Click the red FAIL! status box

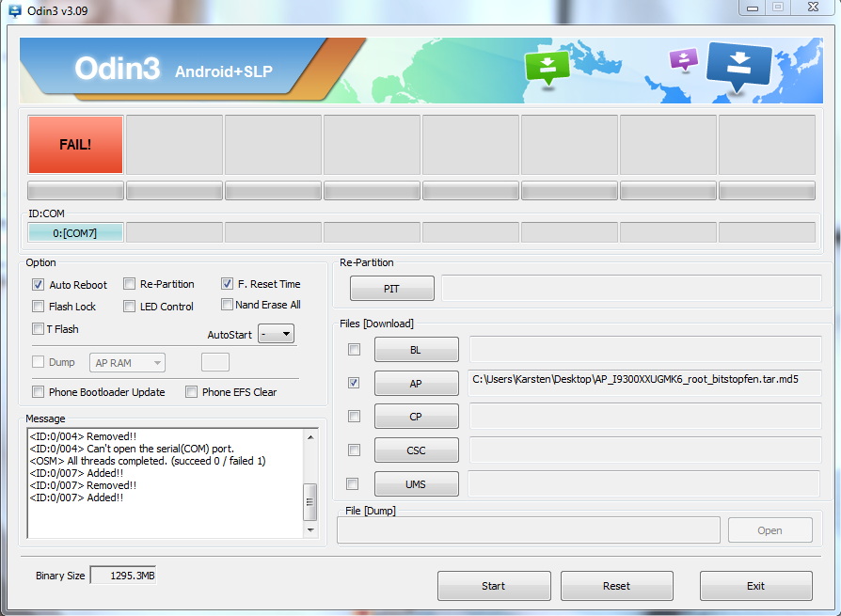pos(75,145)
